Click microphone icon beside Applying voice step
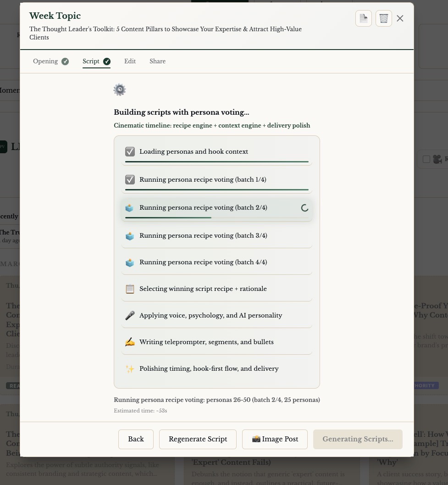The width and height of the screenshot is (448, 485). (130, 316)
